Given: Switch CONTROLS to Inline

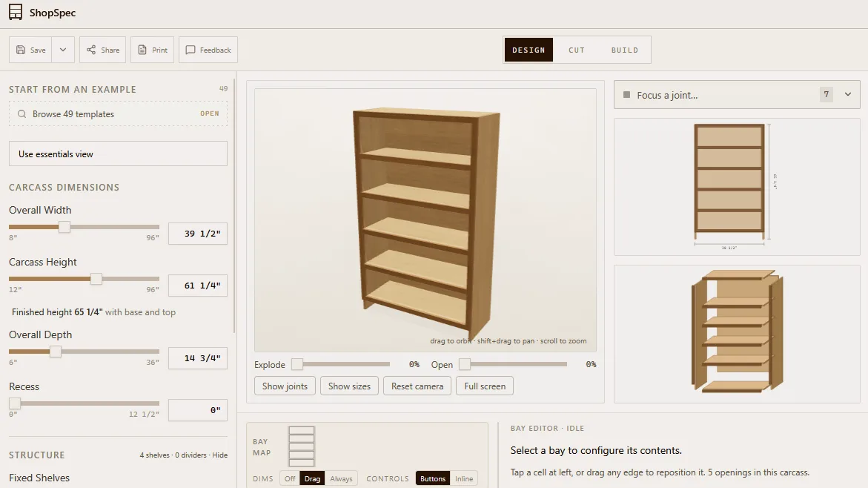Looking at the screenshot, I should (464, 478).
